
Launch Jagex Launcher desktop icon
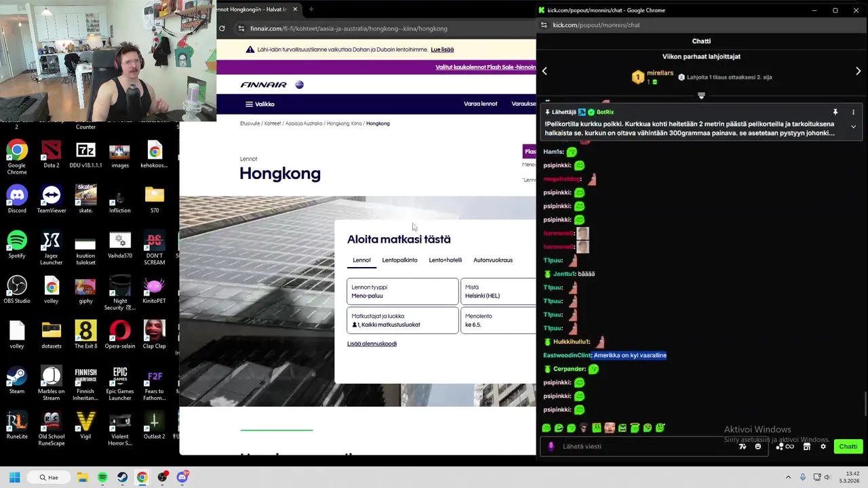pyautogui.click(x=51, y=248)
